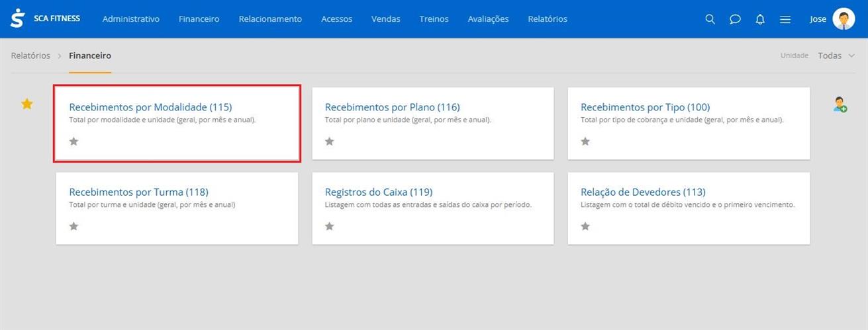868x330 pixels.
Task: Open the Acessos menu
Action: [337, 19]
